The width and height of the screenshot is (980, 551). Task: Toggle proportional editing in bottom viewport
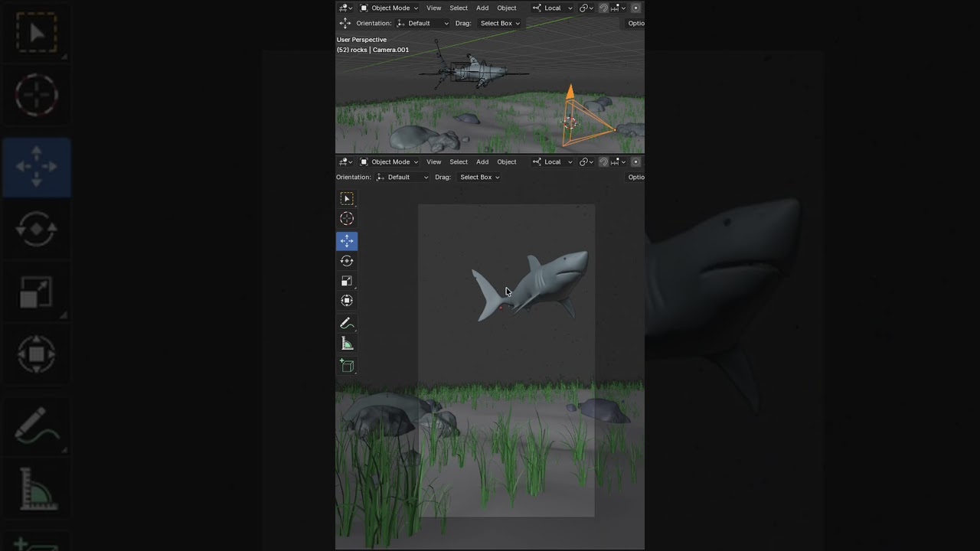[635, 161]
